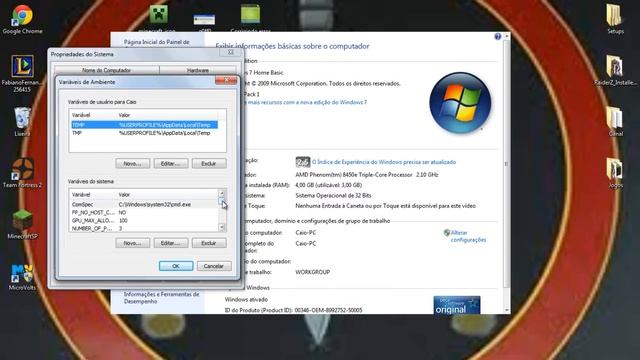Image resolution: width=640 pixels, height=360 pixels.
Task: Open FabianoFernan... League desktop icon
Action: (x=22, y=73)
